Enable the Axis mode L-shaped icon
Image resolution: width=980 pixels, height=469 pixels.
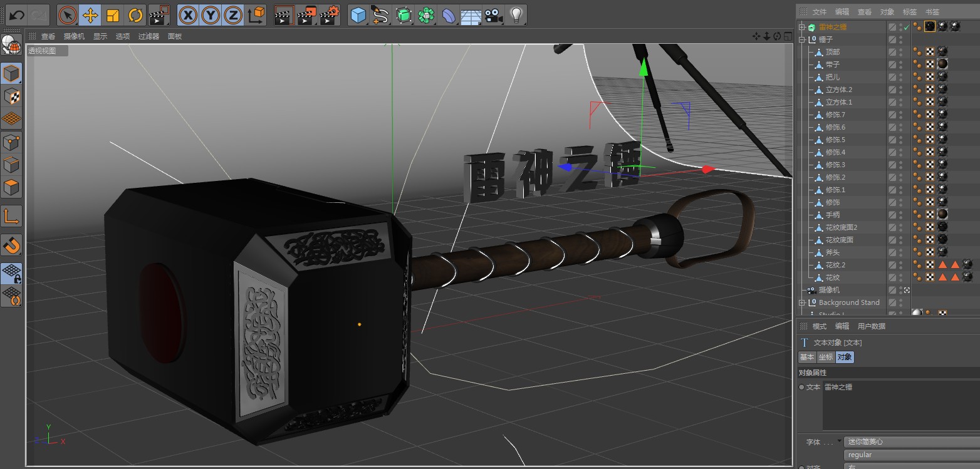(x=11, y=216)
